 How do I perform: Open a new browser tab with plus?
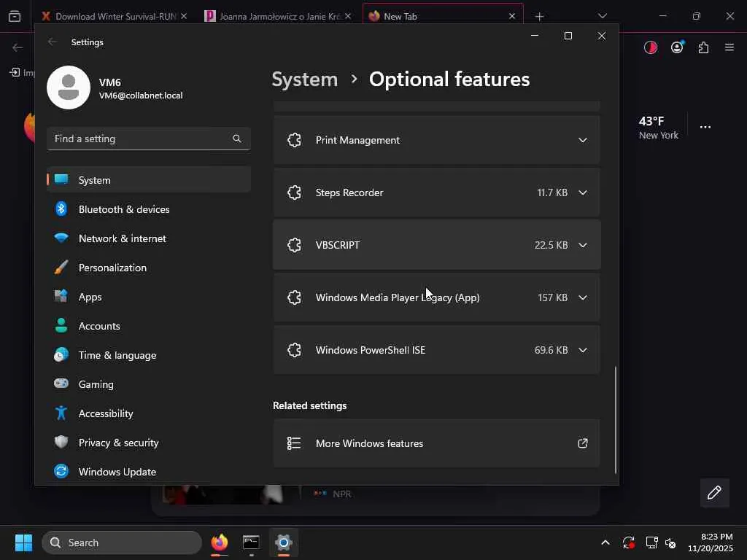(x=539, y=17)
